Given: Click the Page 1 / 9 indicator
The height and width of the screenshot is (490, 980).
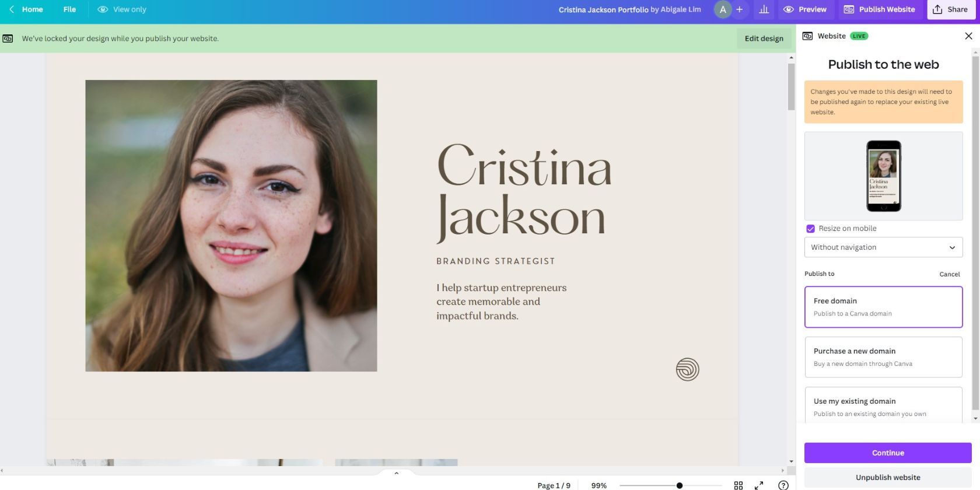Looking at the screenshot, I should point(554,485).
